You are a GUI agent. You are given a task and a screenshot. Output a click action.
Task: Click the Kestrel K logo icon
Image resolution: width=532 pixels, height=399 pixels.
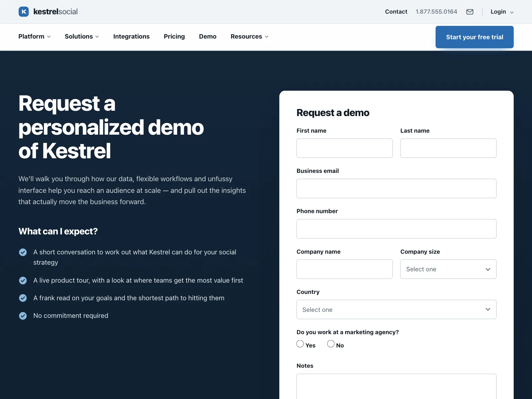tap(24, 12)
